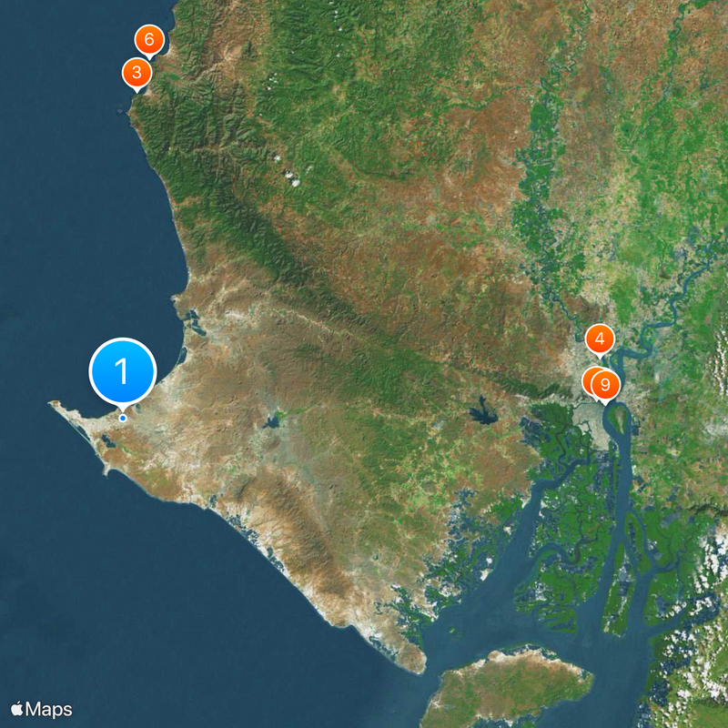The image size is (728, 728).
Task: Choose the orange pin numbered 9
Action: (605, 386)
